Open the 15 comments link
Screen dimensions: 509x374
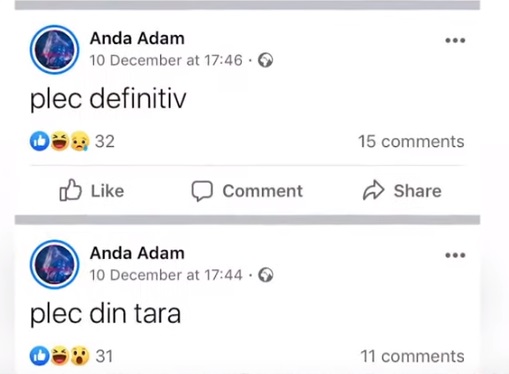coord(411,141)
